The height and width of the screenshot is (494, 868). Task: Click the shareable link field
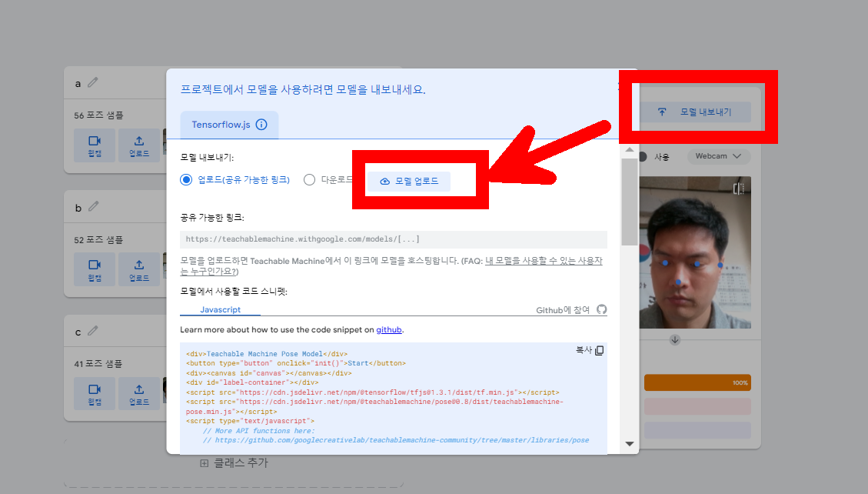[394, 239]
